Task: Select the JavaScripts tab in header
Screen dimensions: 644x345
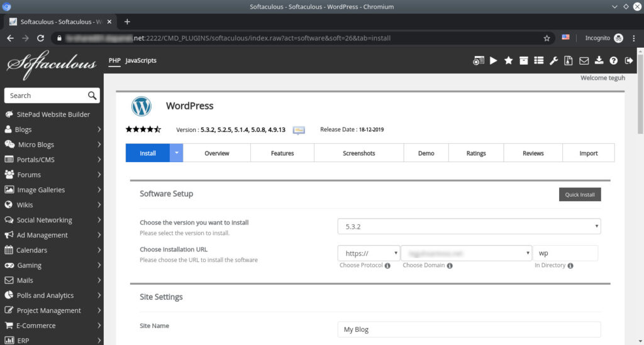Action: pos(141,61)
